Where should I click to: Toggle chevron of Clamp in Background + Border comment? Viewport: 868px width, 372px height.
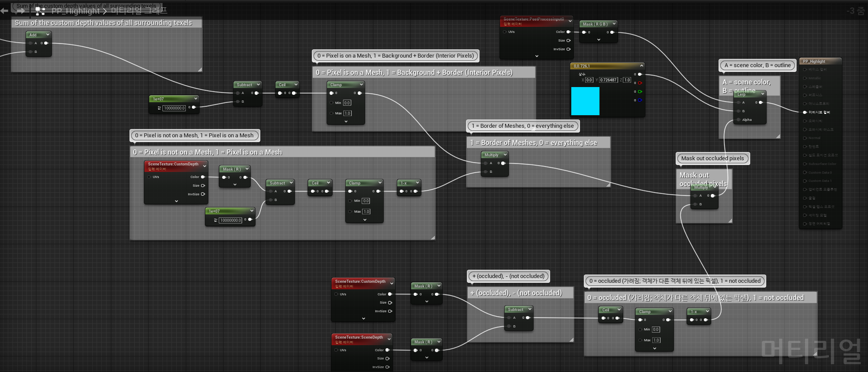pos(361,84)
